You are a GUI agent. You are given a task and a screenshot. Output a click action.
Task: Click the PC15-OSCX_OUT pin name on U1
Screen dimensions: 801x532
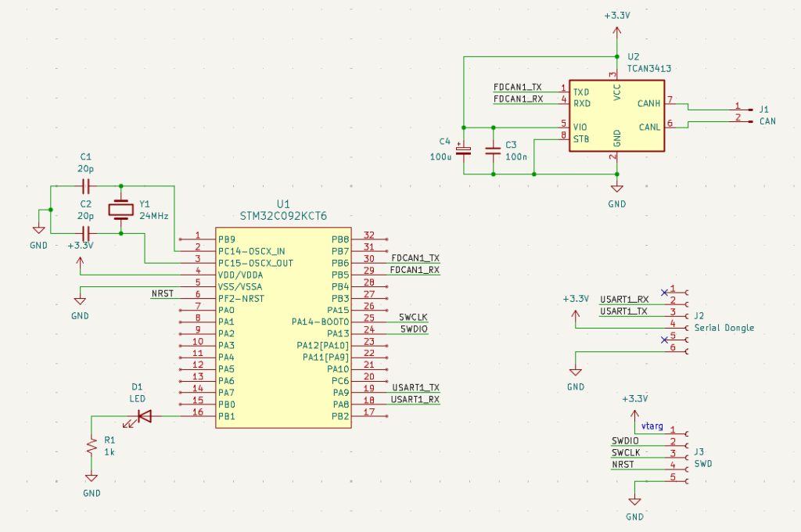[256, 263]
